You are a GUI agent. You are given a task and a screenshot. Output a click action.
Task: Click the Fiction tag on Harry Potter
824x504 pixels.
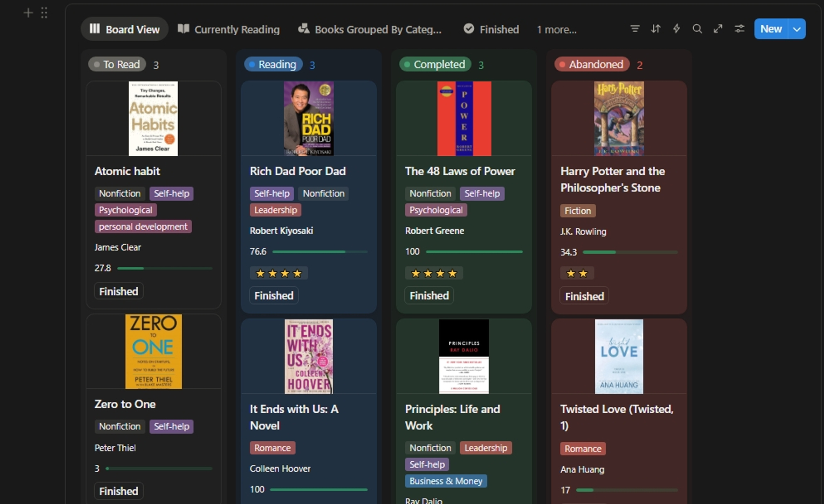[578, 211]
